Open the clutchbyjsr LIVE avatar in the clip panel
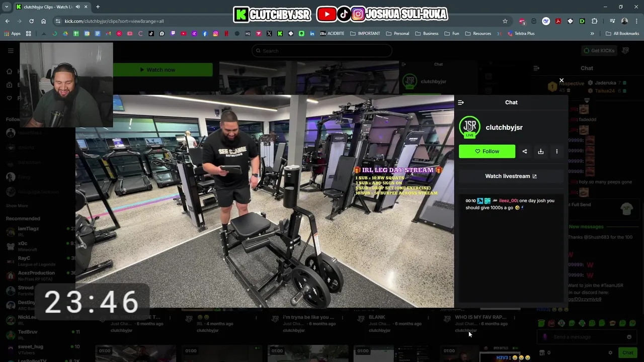Screen dimensions: 644x362 coord(469,127)
